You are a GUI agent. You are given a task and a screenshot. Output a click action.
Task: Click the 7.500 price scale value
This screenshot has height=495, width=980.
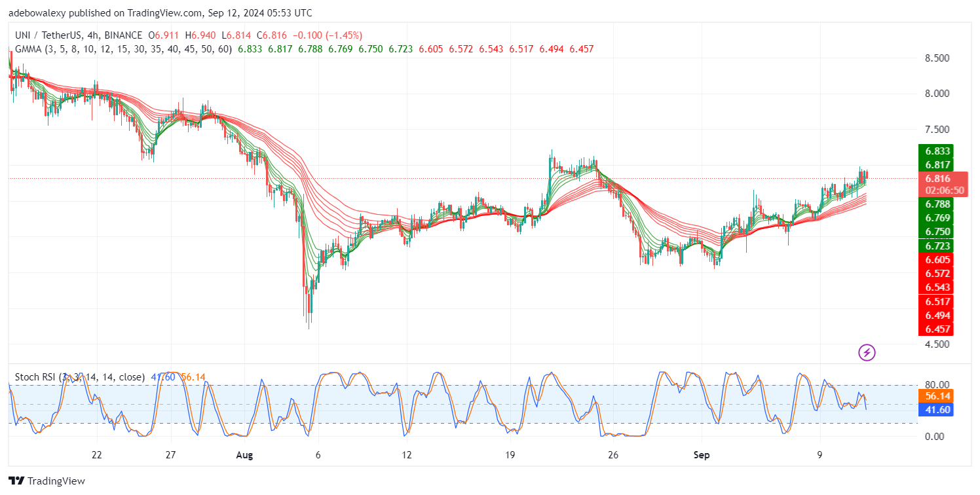[937, 130]
